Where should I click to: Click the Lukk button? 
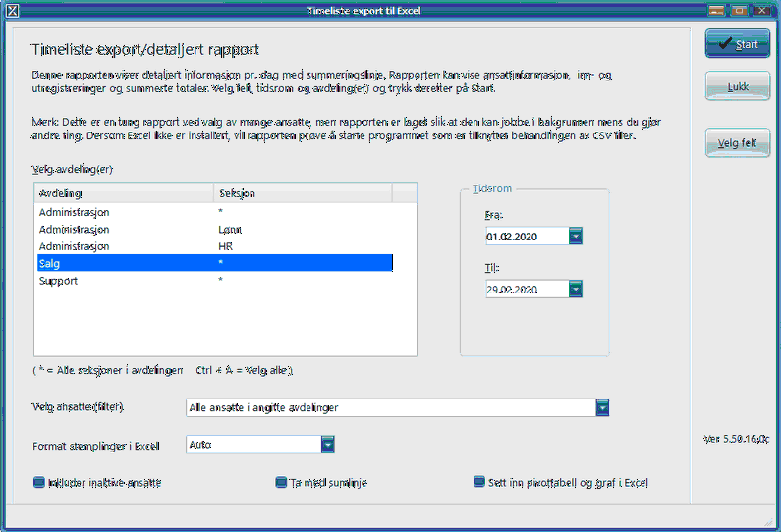click(x=737, y=86)
